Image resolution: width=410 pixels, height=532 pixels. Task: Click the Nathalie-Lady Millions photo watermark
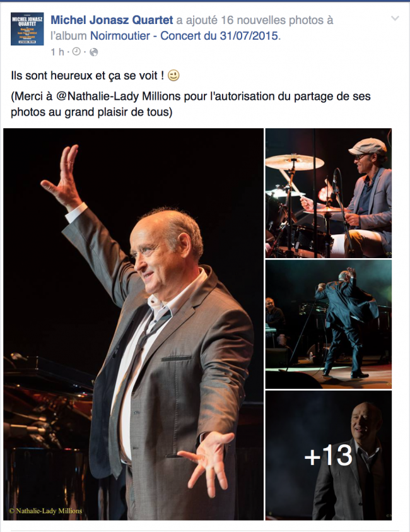coord(45,511)
